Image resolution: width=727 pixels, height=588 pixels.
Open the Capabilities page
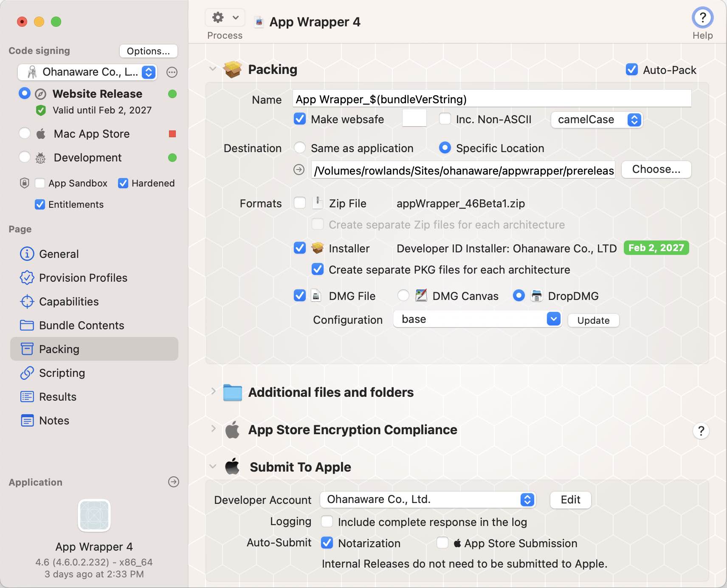(x=94, y=302)
